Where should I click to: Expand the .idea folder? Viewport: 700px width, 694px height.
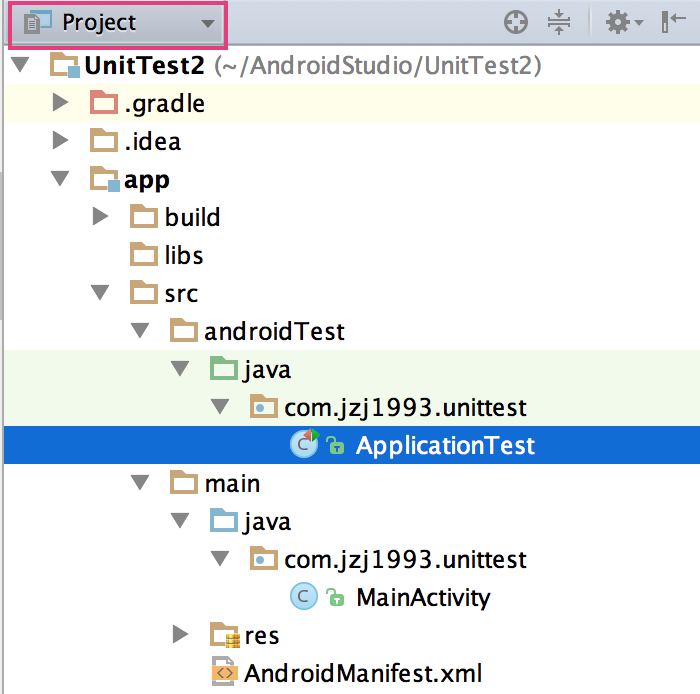click(60, 140)
